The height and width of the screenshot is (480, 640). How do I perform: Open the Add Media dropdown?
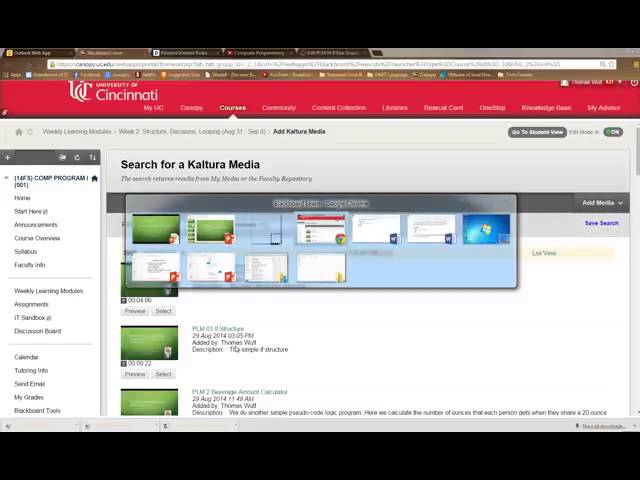point(602,203)
